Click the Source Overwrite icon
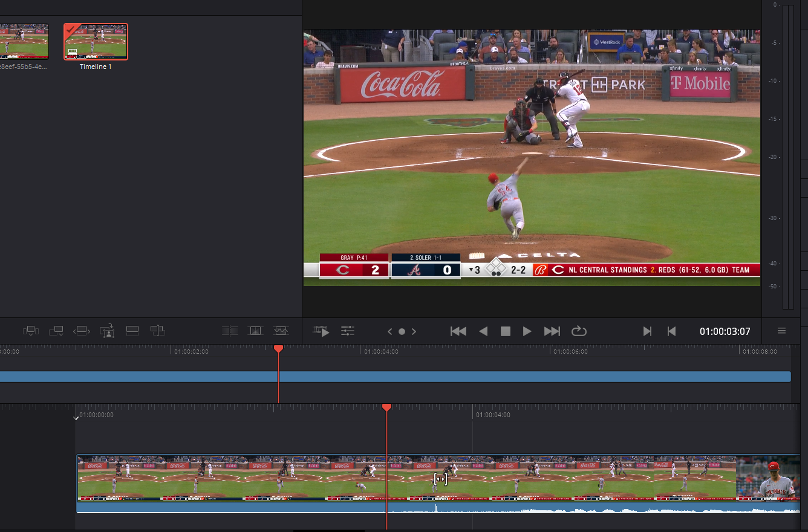The height and width of the screenshot is (532, 808). (x=157, y=331)
